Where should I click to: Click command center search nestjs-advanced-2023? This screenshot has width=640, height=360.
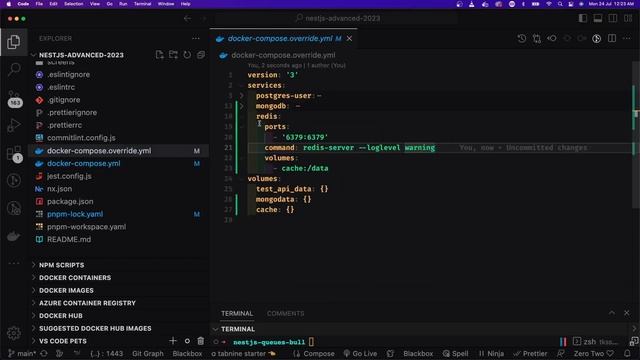click(337, 18)
